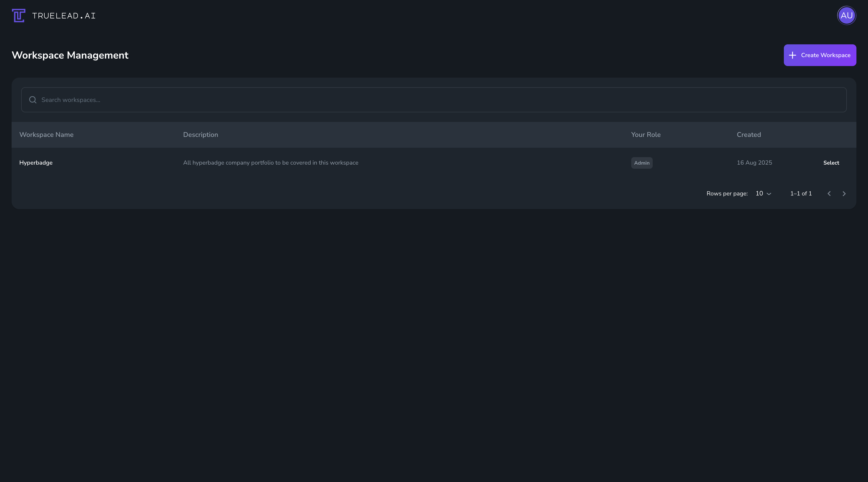Click the 16 Aug 2025 date

pyautogui.click(x=754, y=163)
